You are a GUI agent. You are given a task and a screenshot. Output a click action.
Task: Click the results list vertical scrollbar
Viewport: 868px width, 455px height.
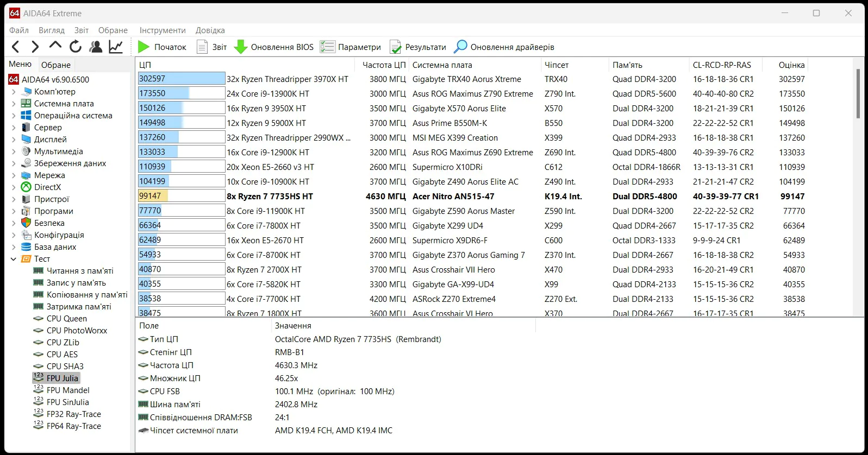[858, 93]
